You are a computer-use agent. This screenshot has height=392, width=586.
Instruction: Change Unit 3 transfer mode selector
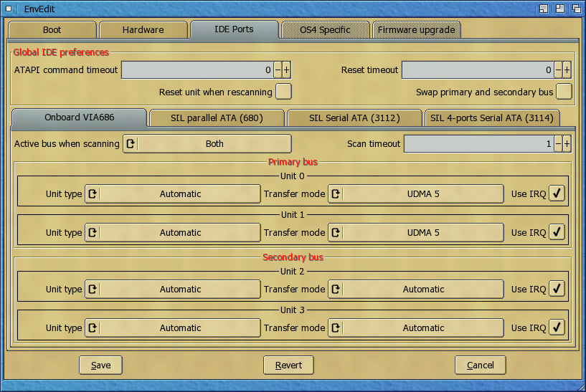[x=416, y=328]
